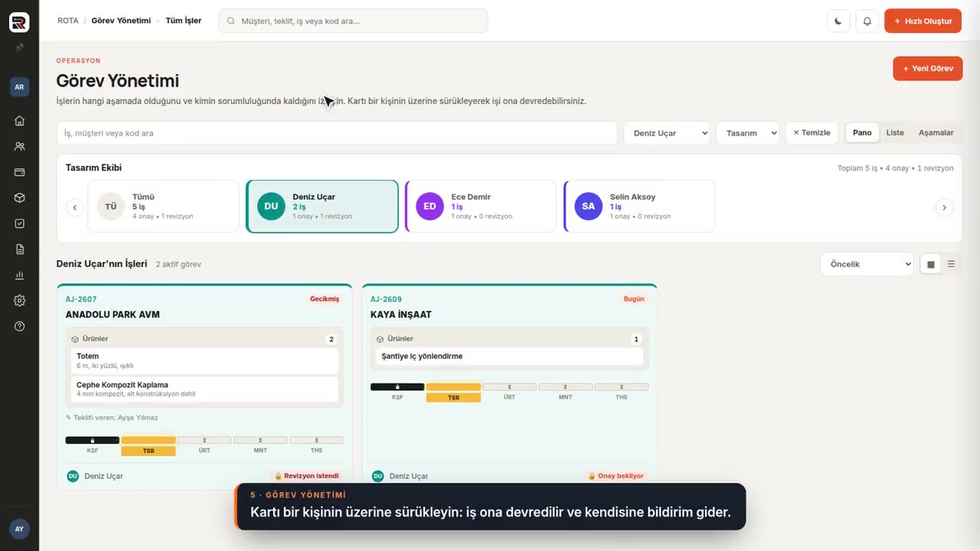Switch to grid card view
This screenshot has width=980, height=551.
coord(931,264)
